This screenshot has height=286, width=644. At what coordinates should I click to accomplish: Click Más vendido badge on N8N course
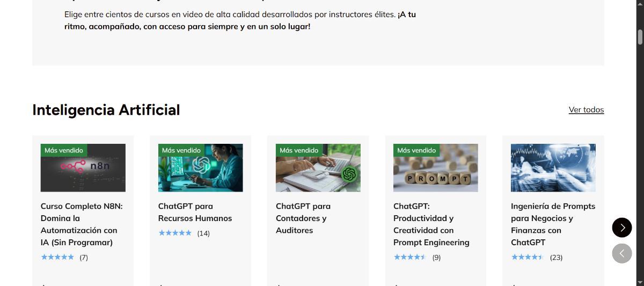tap(64, 150)
